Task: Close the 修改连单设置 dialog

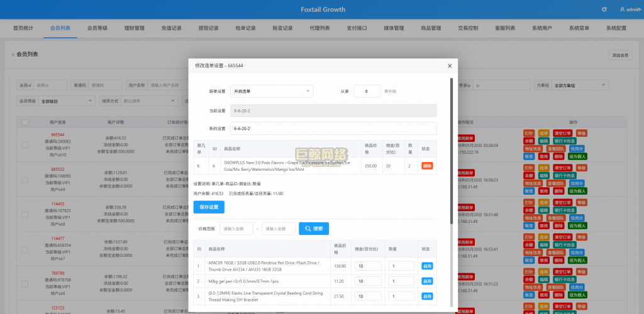Action: point(450,65)
